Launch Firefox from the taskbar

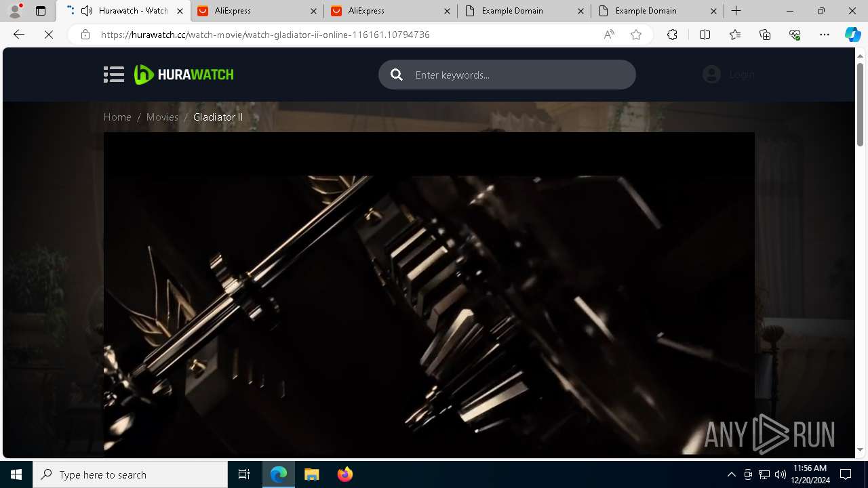coord(344,474)
